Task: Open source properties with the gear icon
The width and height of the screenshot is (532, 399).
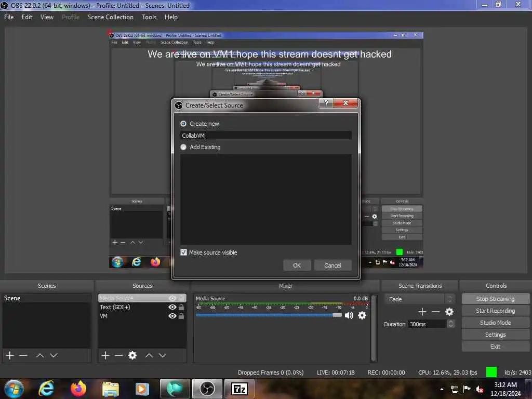Action: tap(132, 355)
